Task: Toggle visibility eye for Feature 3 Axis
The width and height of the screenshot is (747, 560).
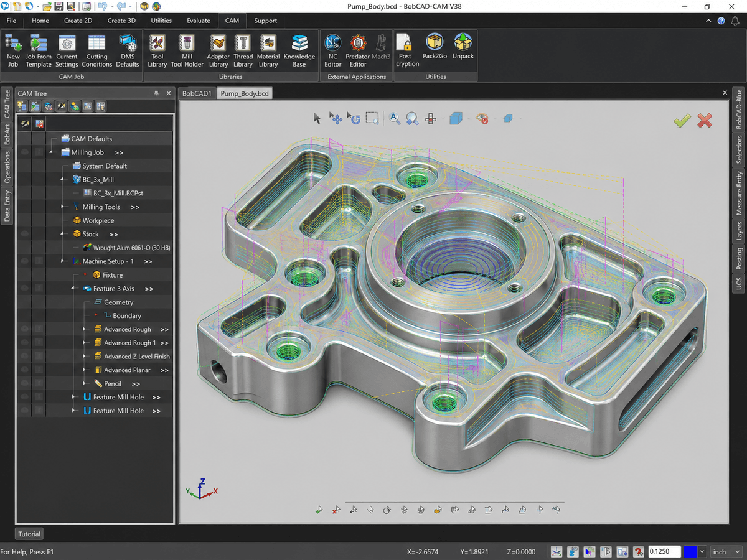Action: coord(25,289)
